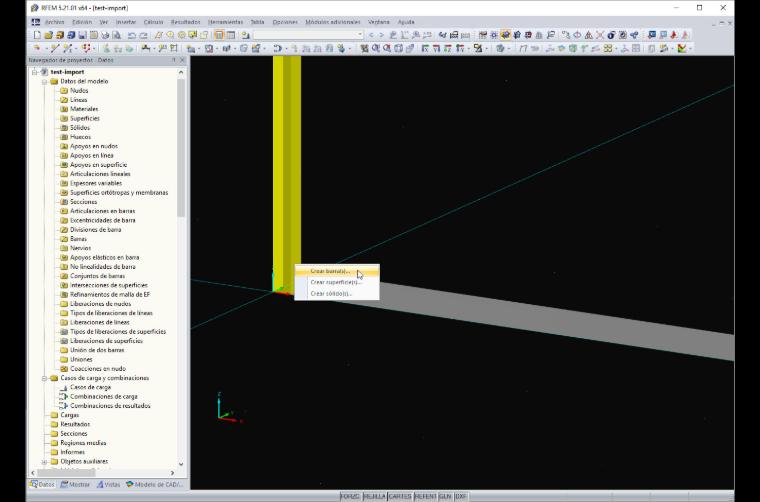The width and height of the screenshot is (760, 502).
Task: Click the navigator vertical scrollbar thumb
Action: point(181,148)
